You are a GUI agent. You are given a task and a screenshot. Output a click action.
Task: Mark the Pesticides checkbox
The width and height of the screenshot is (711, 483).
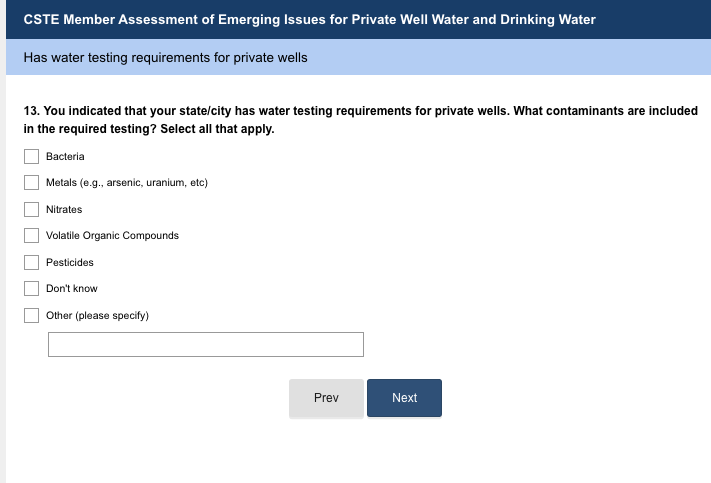tap(31, 263)
